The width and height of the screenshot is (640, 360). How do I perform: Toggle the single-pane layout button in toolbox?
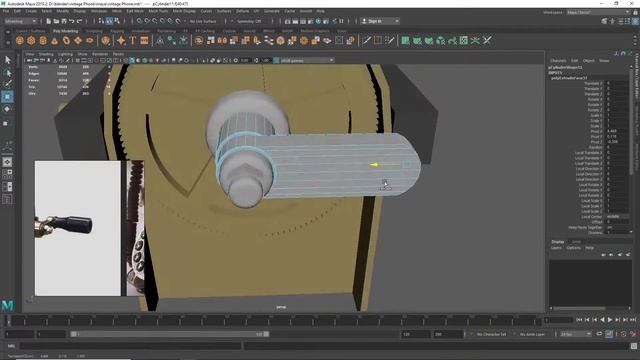(7, 162)
